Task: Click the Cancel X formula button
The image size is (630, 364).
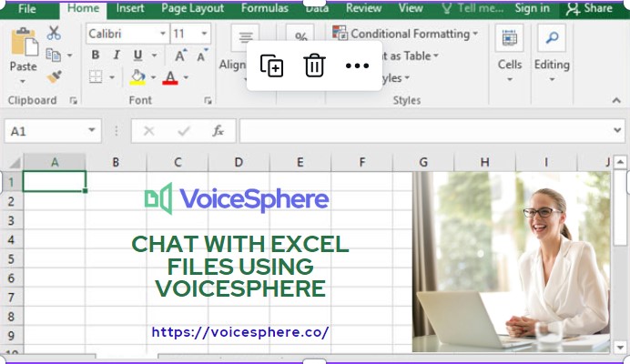Action: click(149, 131)
